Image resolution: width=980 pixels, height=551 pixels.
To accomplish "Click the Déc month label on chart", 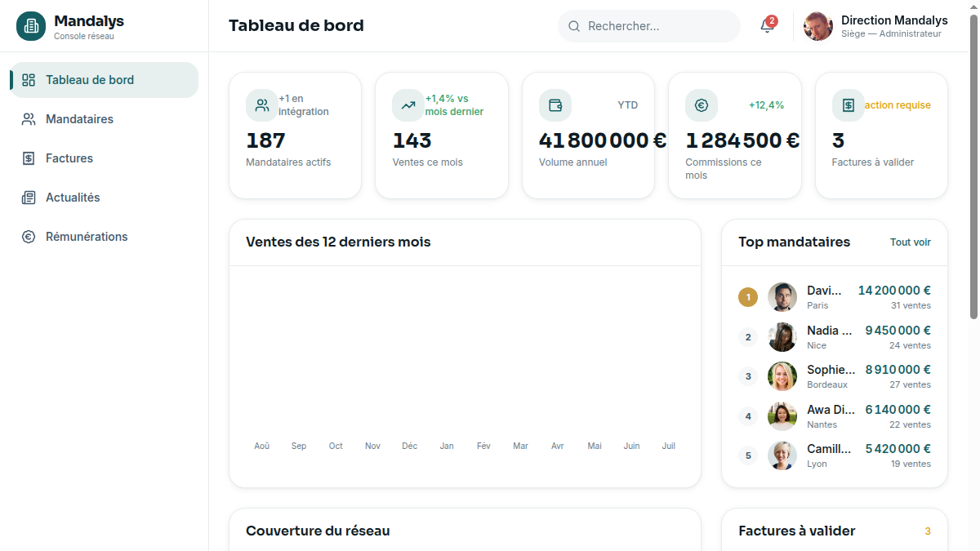I will pos(410,447).
